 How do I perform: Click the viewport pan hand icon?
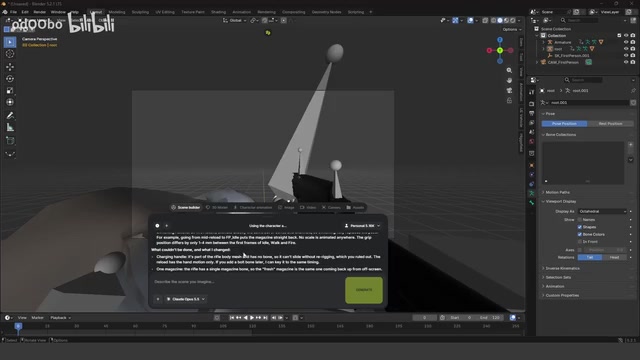point(509,80)
